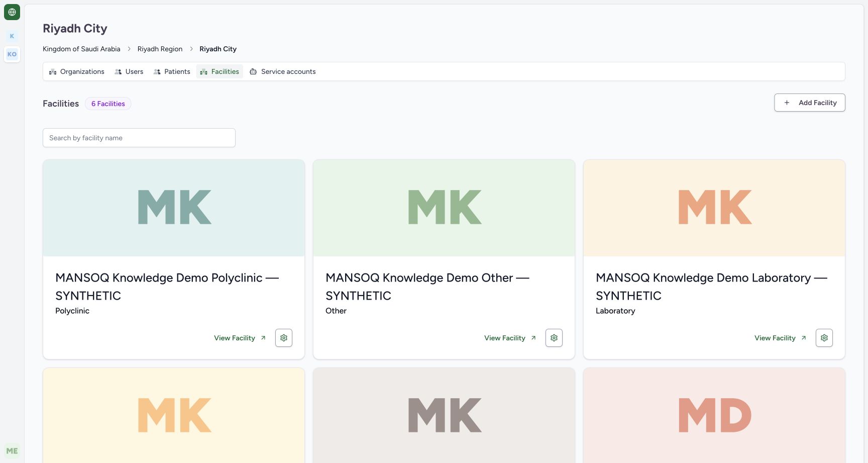Screen dimensions: 868x463
Task: Click the Riyadh City breadcrumb
Action: [x=218, y=49]
